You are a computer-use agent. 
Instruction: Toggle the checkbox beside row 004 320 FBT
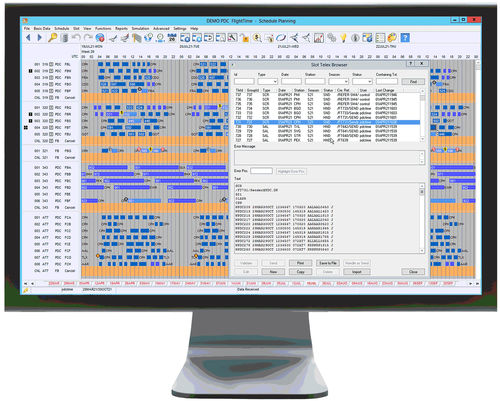point(51,128)
